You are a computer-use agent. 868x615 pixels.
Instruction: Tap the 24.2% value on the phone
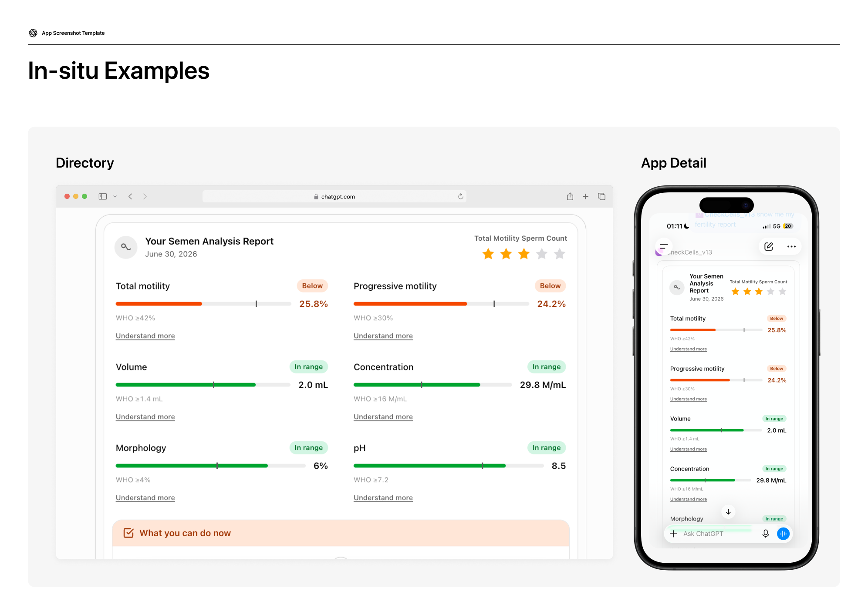pyautogui.click(x=777, y=380)
